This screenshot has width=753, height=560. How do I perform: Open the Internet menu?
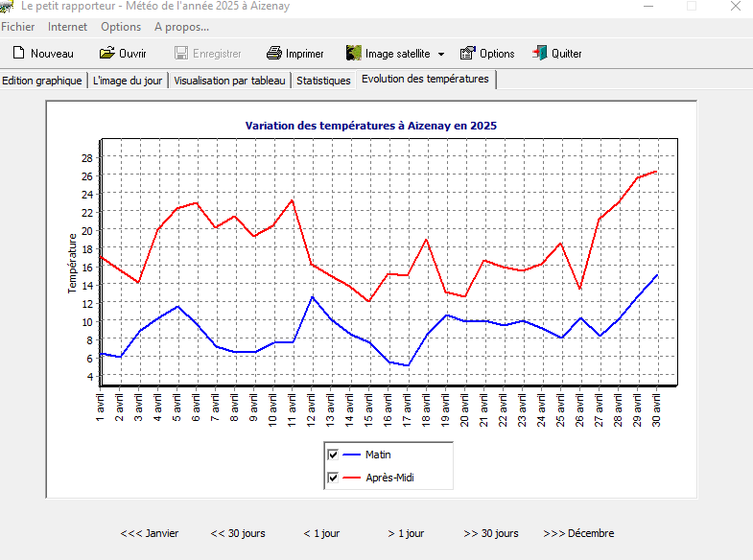click(x=67, y=27)
